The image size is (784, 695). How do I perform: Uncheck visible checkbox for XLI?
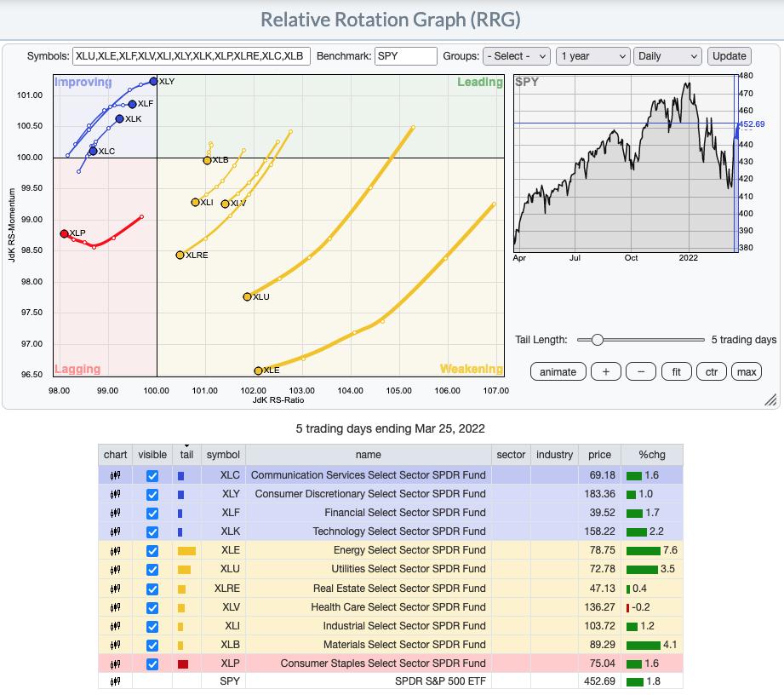[152, 627]
